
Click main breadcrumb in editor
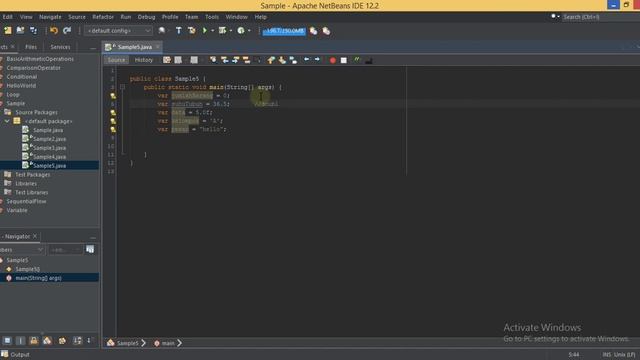[164, 343]
